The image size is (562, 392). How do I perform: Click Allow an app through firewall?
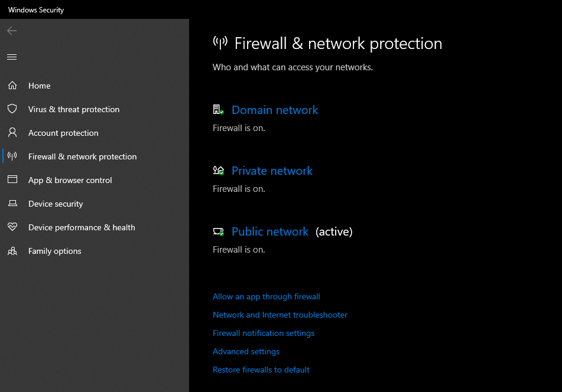(x=267, y=296)
